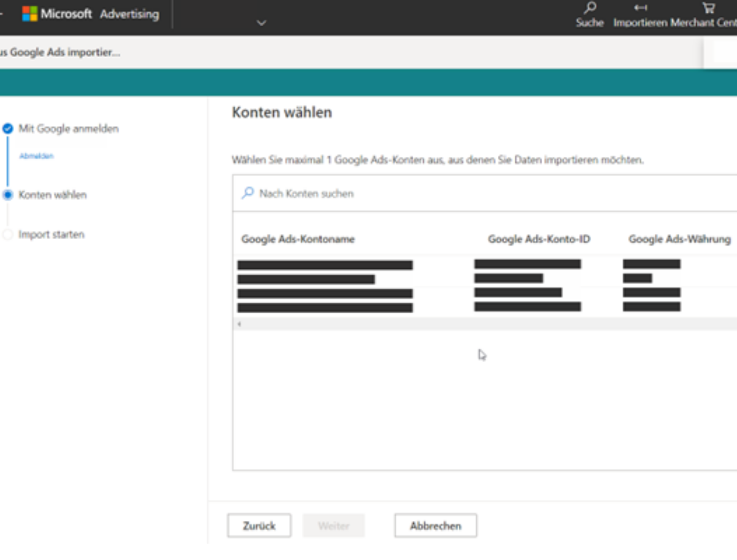Image resolution: width=737 pixels, height=560 pixels.
Task: Expand the header account chevron dropdown
Action: [261, 23]
